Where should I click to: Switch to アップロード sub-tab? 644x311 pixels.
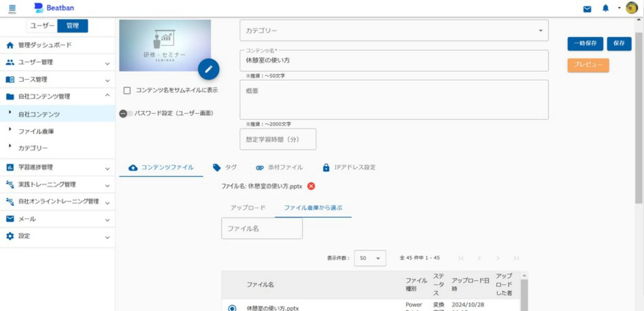(x=248, y=208)
